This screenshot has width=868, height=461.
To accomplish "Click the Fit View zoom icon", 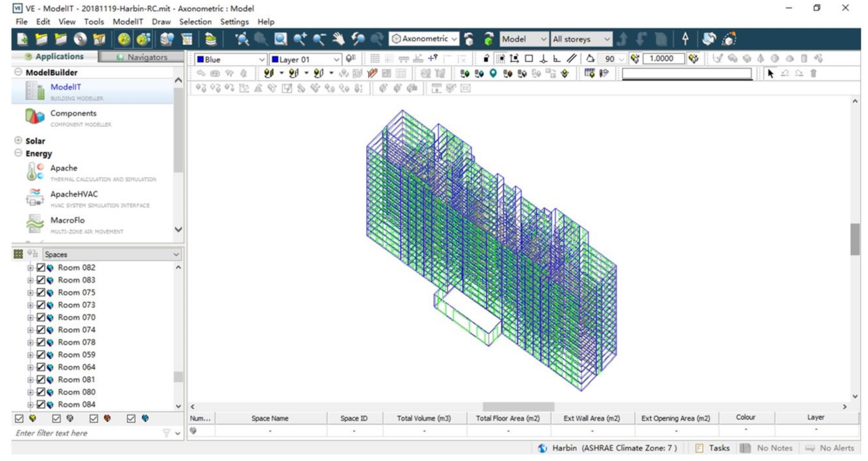I will pos(242,39).
